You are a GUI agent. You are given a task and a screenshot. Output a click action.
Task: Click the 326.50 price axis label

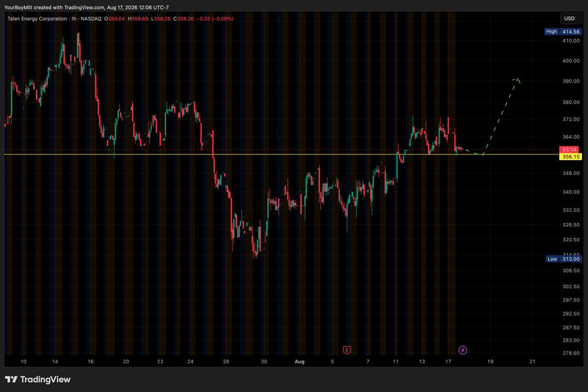(x=571, y=225)
